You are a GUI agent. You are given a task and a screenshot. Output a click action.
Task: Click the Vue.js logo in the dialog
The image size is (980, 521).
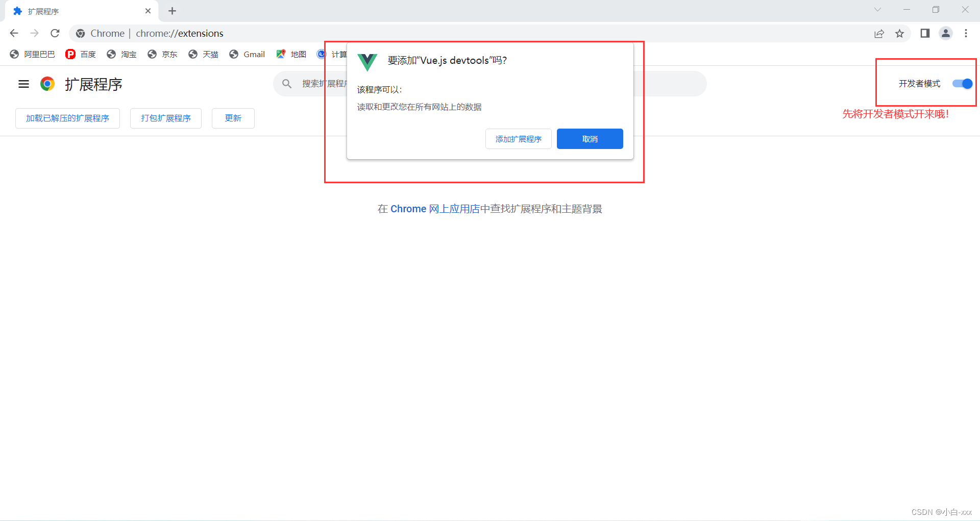click(x=367, y=62)
